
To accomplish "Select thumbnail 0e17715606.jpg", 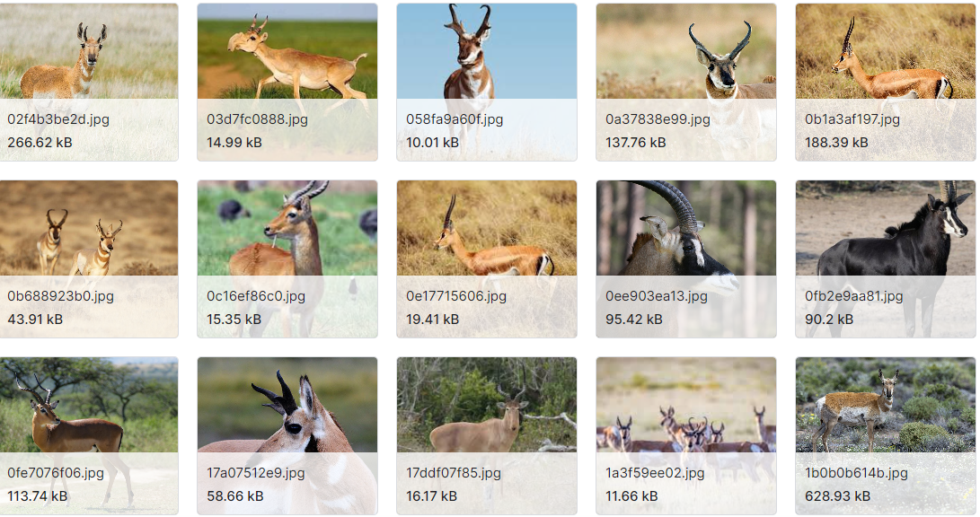I will click(487, 259).
